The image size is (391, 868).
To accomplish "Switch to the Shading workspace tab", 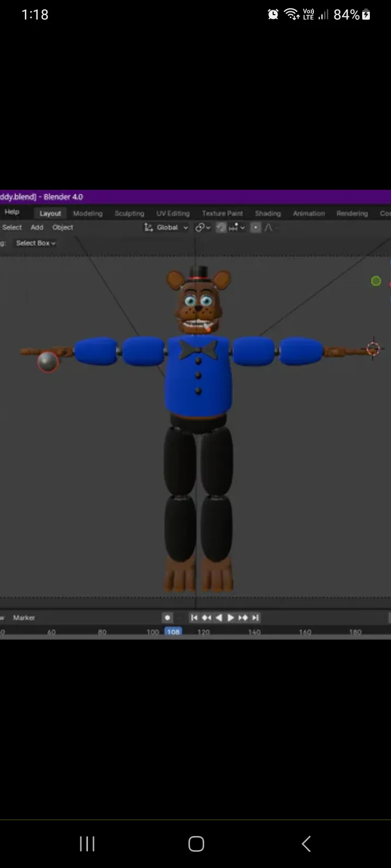I will pos(268,213).
